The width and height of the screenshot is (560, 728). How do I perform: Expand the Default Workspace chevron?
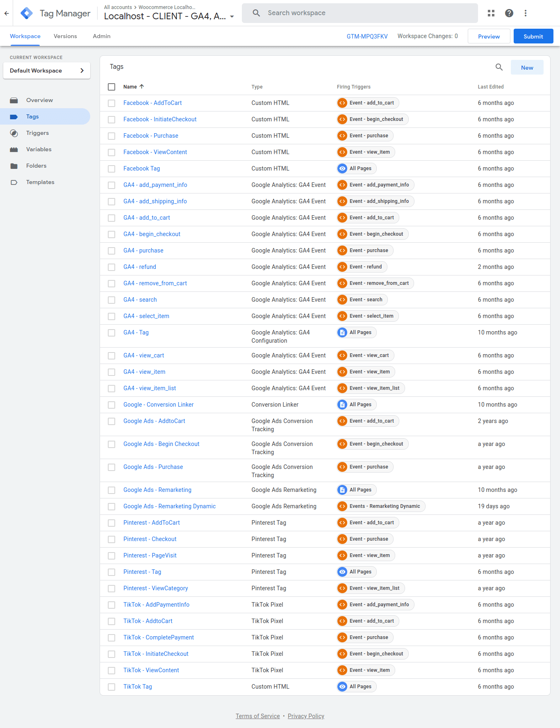pyautogui.click(x=82, y=71)
